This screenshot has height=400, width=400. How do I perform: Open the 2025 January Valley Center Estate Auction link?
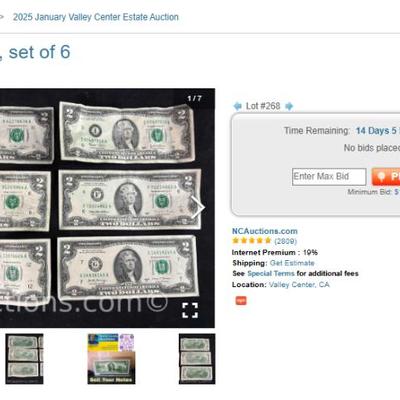(x=96, y=17)
